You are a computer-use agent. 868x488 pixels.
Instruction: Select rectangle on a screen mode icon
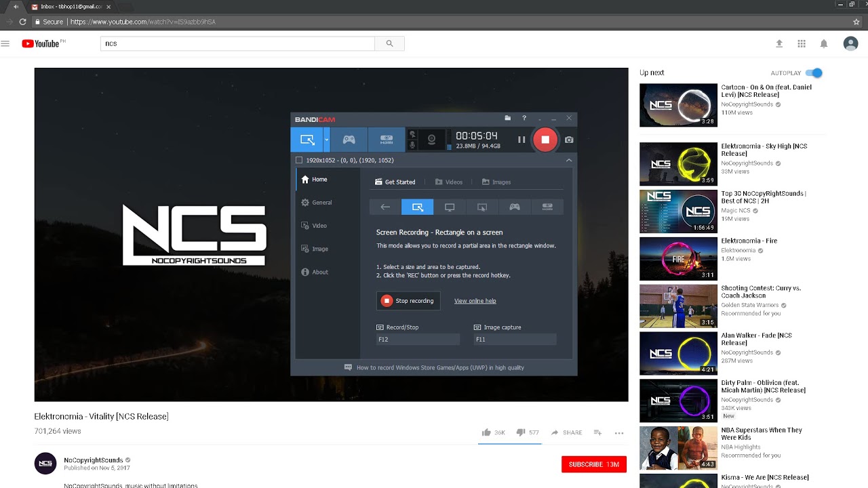418,207
